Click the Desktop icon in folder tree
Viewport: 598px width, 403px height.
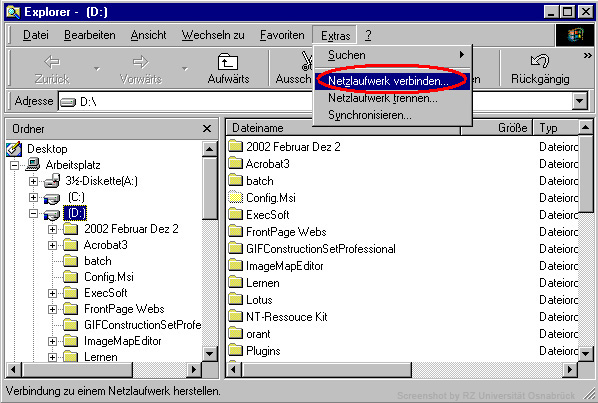coord(14,149)
